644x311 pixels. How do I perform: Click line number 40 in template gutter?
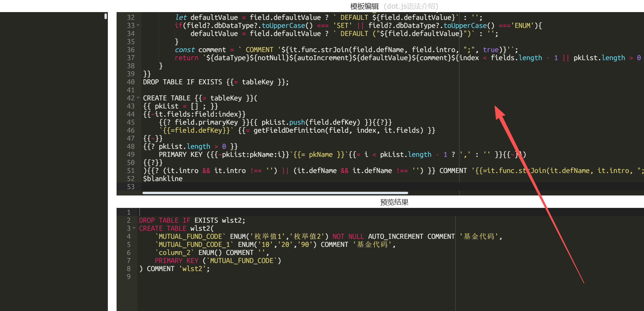130,82
